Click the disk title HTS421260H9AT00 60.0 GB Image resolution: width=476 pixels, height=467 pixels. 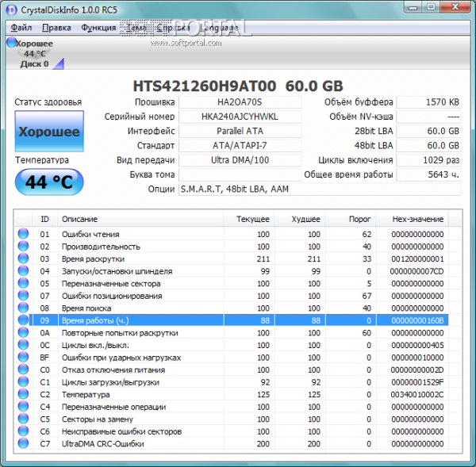238,86
